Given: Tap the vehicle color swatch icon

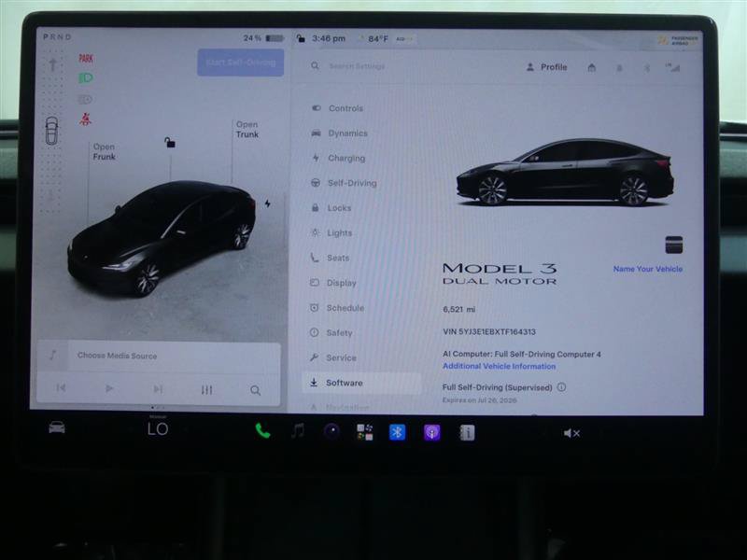Looking at the screenshot, I should (673, 245).
